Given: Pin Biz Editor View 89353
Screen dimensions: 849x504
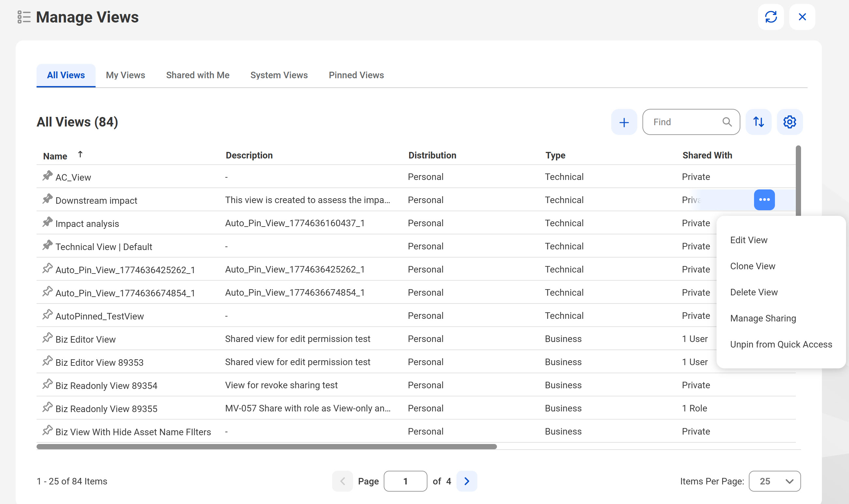Looking at the screenshot, I should tap(47, 361).
